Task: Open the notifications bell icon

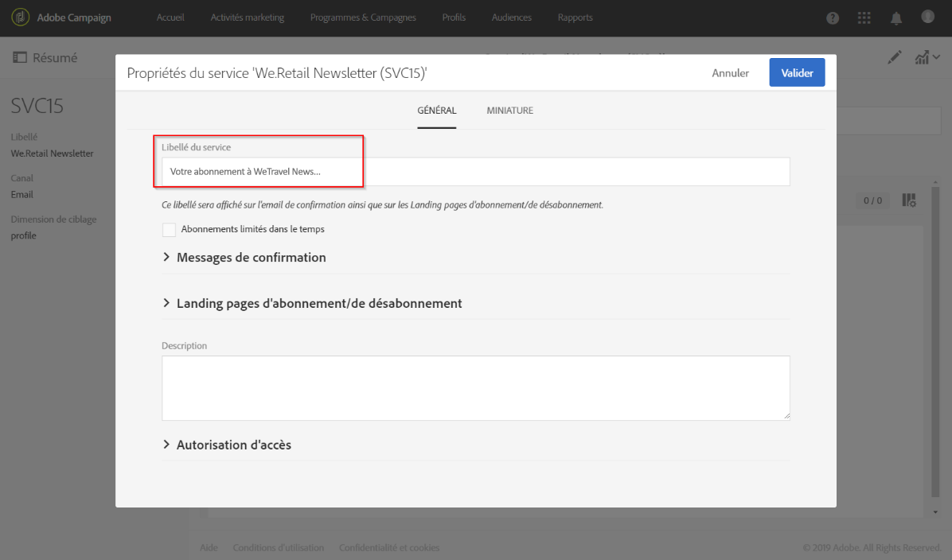Action: (x=896, y=18)
